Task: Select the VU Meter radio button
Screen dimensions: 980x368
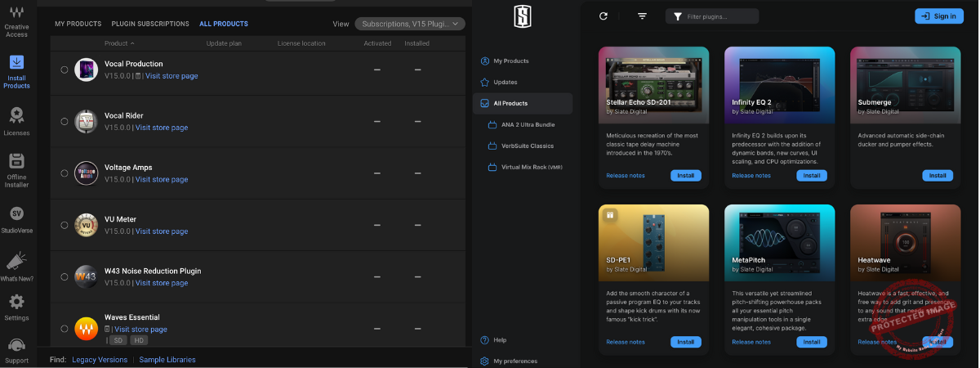Action: tap(65, 225)
